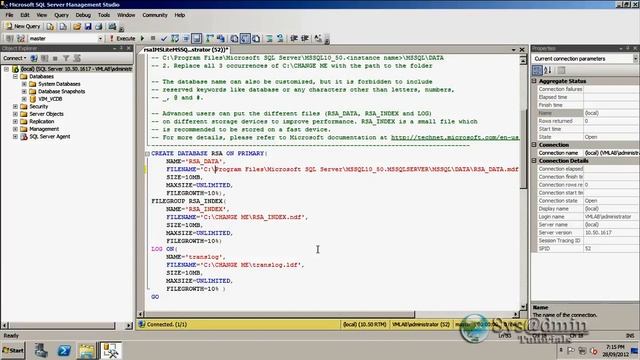
Task: Toggle IntelliSense Enabled
Action: click(x=196, y=38)
